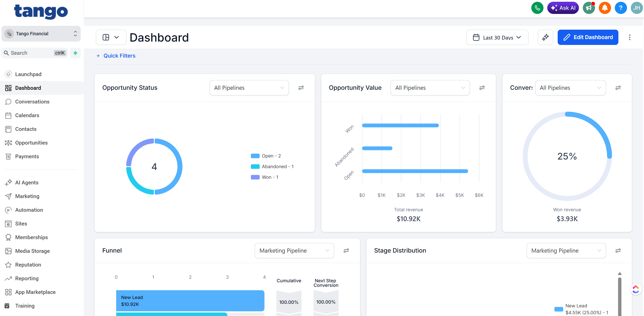Click the blue color swatch beside the Abandoned legend
This screenshot has height=316, width=644.
coord(255,166)
